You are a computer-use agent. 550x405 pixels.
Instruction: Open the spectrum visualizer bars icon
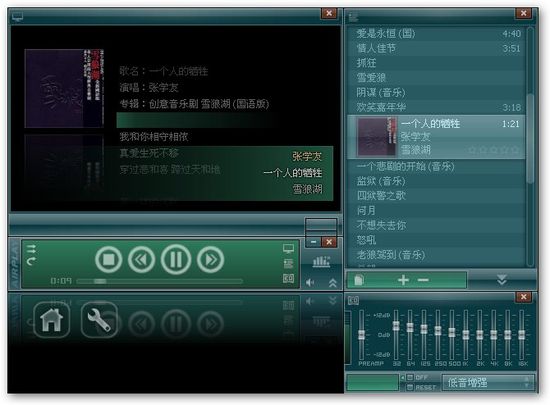321,262
